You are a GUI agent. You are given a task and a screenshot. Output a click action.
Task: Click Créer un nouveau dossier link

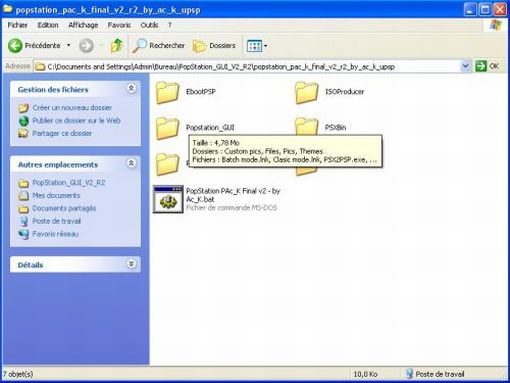[x=72, y=108]
